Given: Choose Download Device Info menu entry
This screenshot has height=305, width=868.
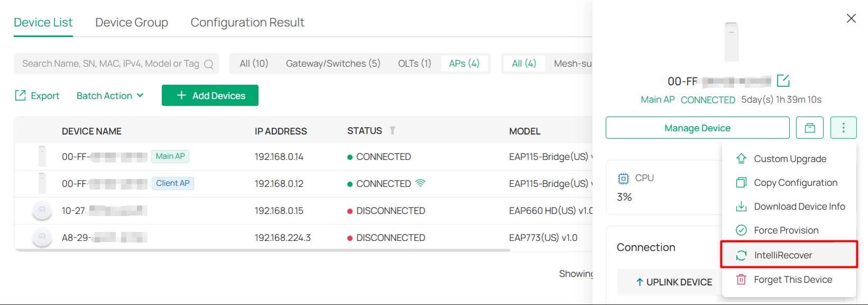Looking at the screenshot, I should tap(789, 207).
